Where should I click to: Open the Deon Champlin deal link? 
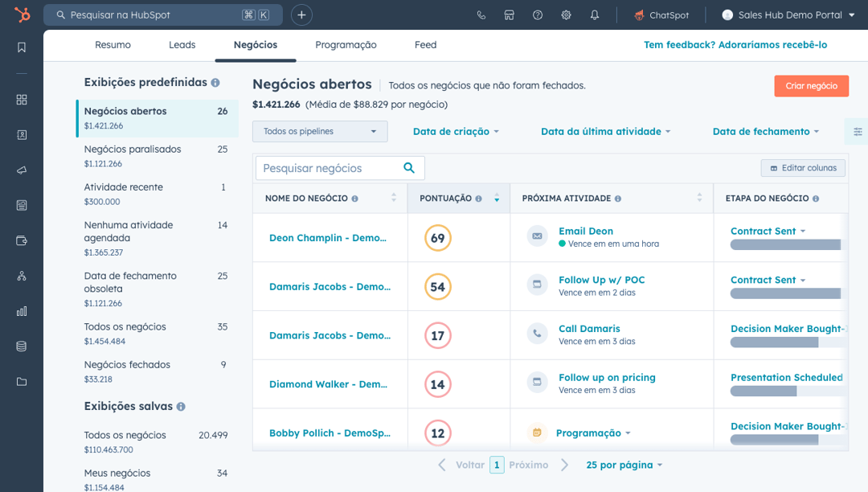[x=327, y=238]
